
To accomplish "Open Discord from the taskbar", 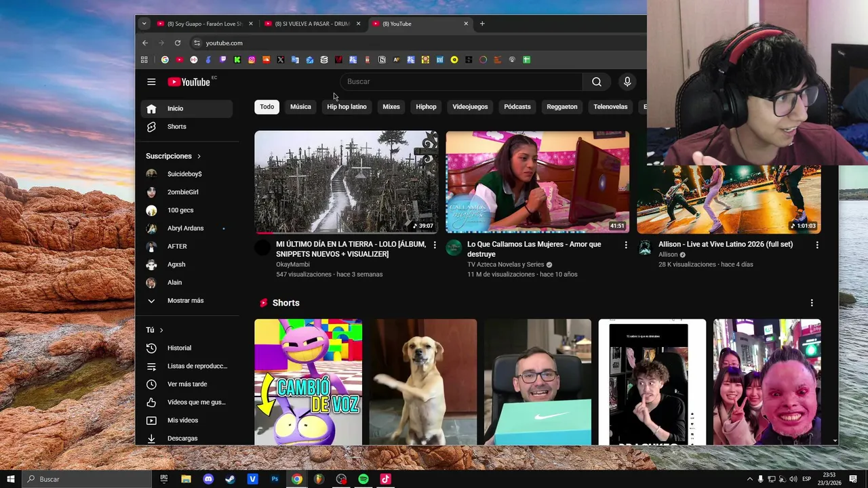I will click(x=208, y=479).
